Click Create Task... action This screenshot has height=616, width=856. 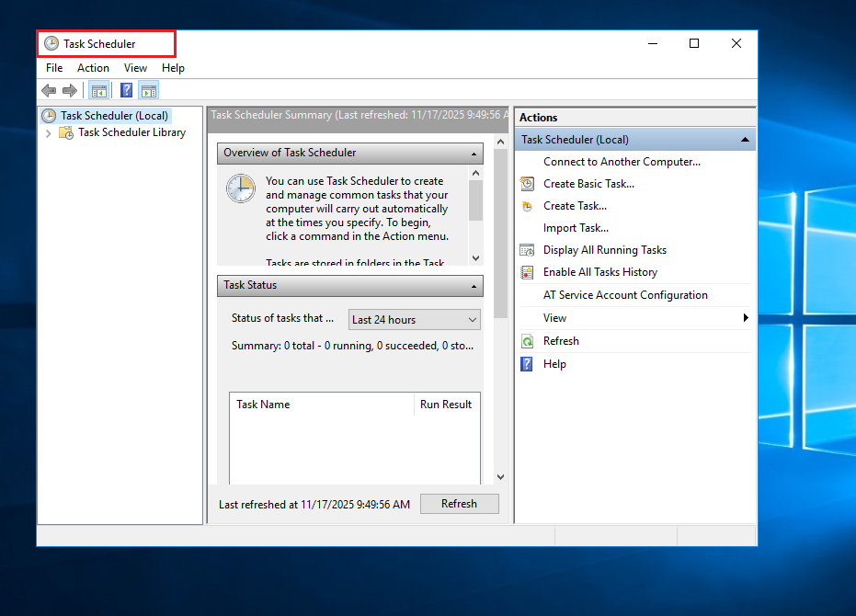[x=575, y=207]
